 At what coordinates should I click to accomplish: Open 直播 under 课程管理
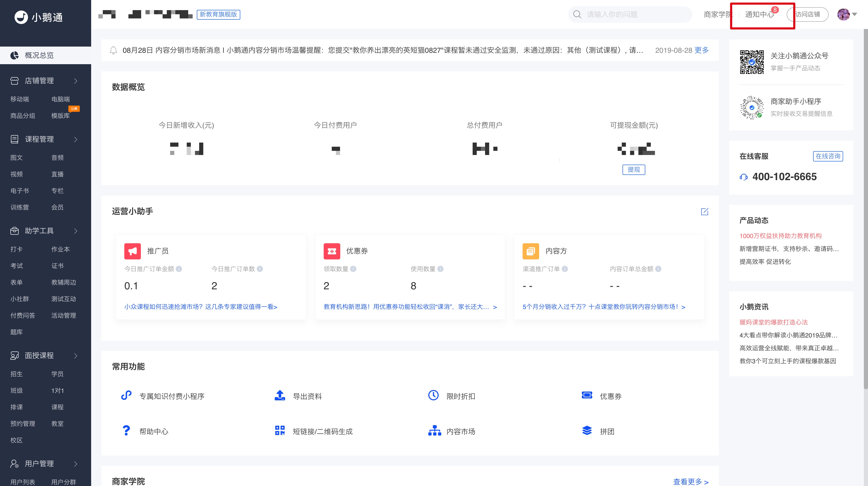pos(57,174)
